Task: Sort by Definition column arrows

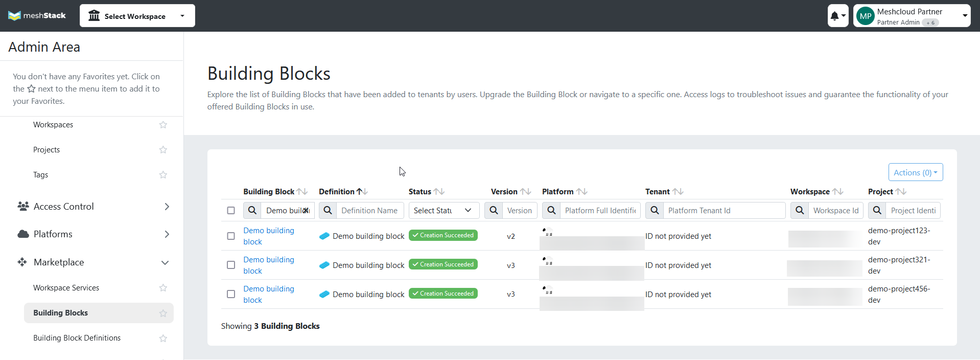Action: tap(362, 191)
